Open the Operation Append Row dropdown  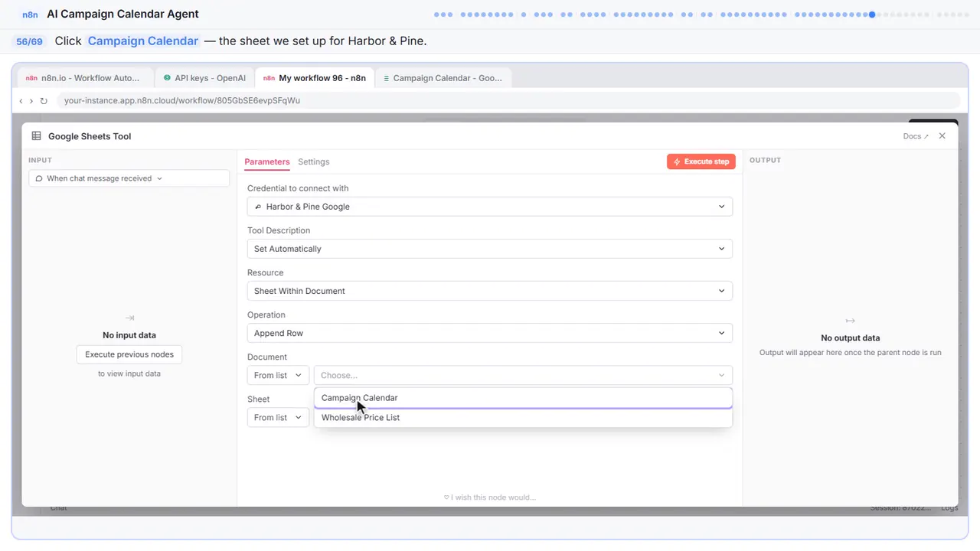[490, 333]
